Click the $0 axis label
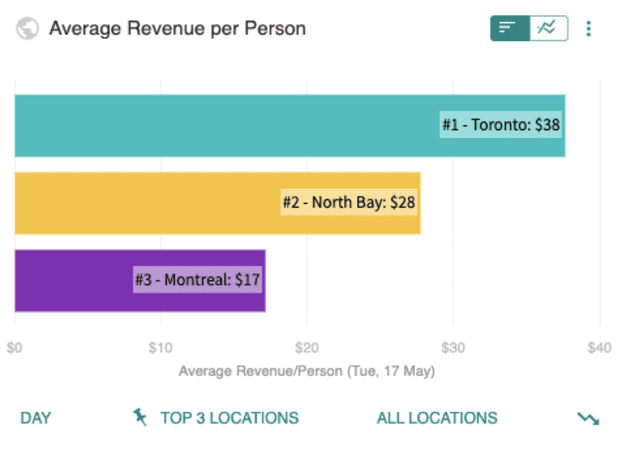 (14, 348)
